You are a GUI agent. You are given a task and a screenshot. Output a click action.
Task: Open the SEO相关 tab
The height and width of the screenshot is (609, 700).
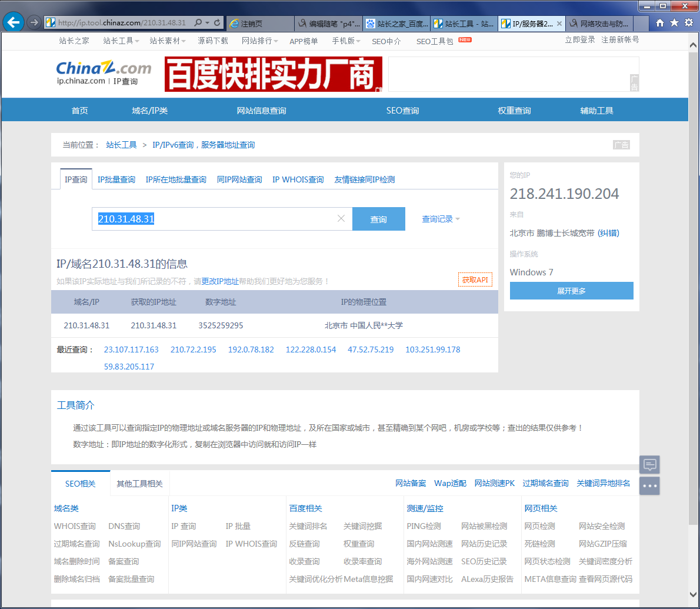[x=81, y=484]
